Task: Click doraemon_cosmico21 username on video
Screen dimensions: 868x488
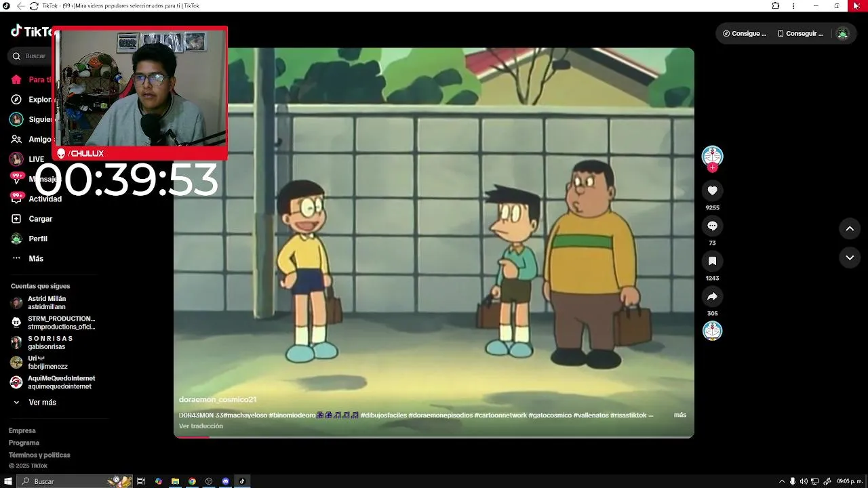Action: [x=218, y=400]
